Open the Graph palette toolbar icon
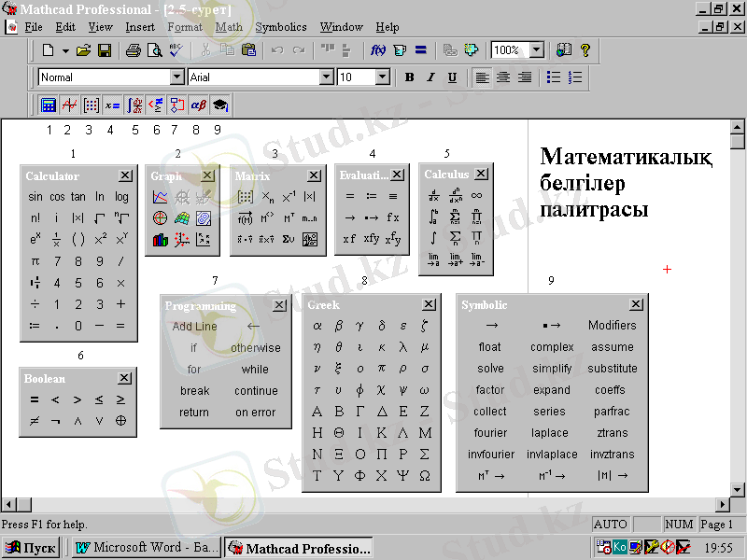747x560 pixels. [x=70, y=105]
